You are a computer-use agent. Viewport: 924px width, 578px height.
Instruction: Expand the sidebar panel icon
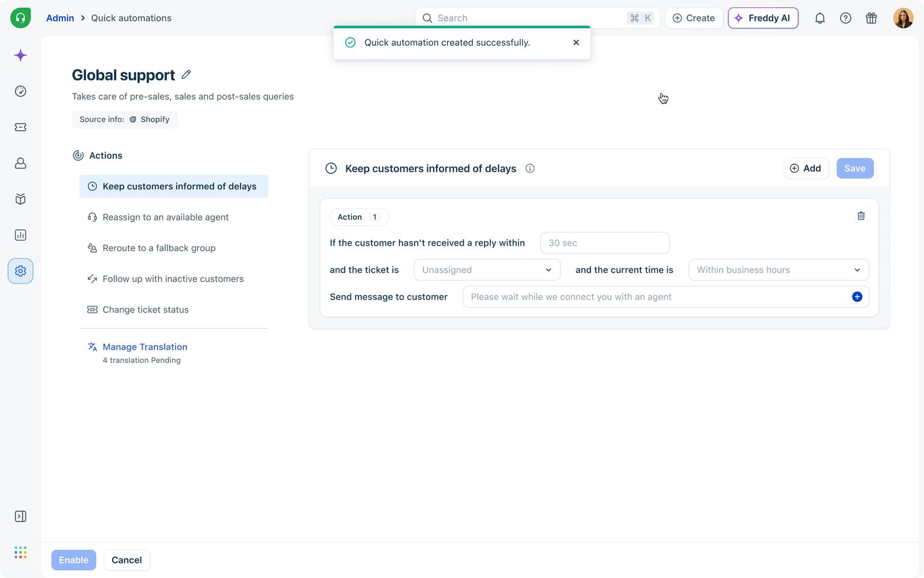pyautogui.click(x=20, y=516)
